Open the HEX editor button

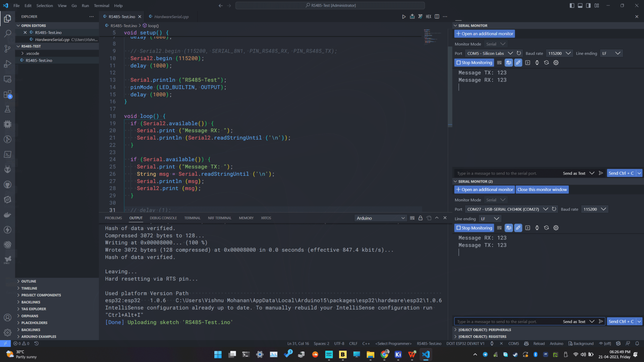pos(429,16)
